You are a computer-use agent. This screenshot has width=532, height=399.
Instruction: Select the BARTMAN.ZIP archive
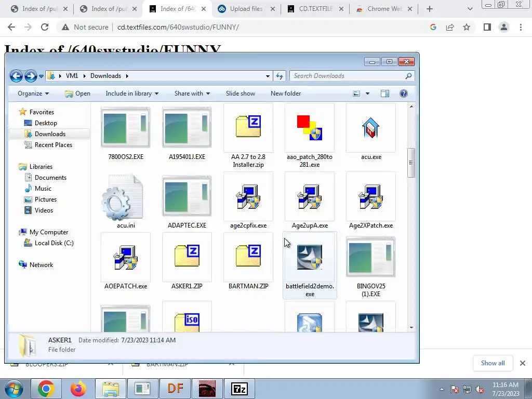(248, 258)
